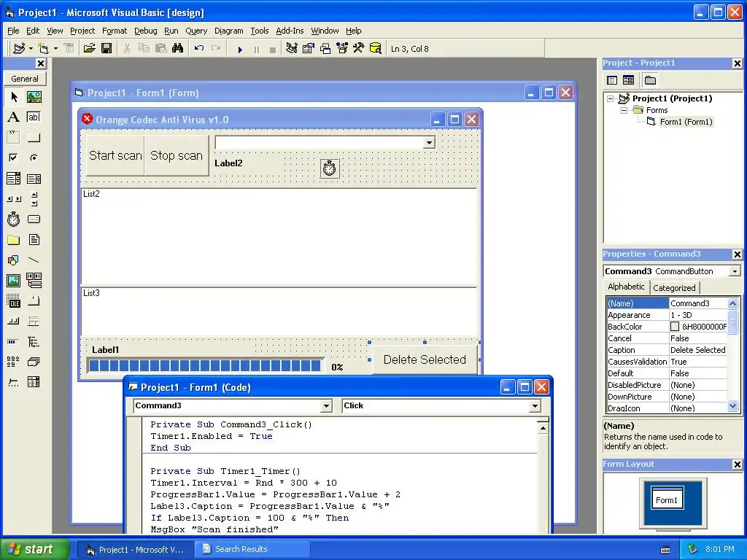Open the Command3 CommandButton object dropdown
The width and height of the screenshot is (747, 560).
click(735, 271)
